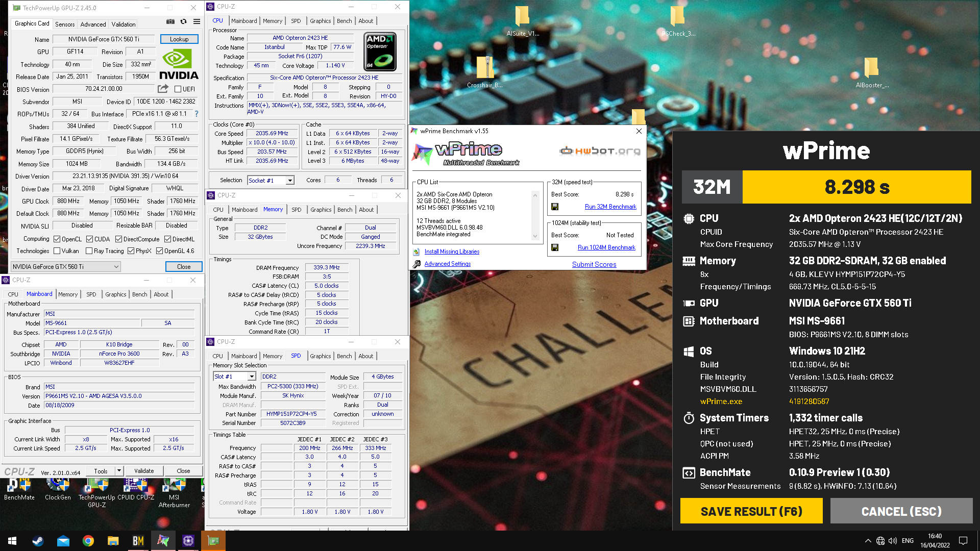Viewport: 980px width, 551px height.
Task: Toggle the Vulkan checkbox
Action: (57, 251)
